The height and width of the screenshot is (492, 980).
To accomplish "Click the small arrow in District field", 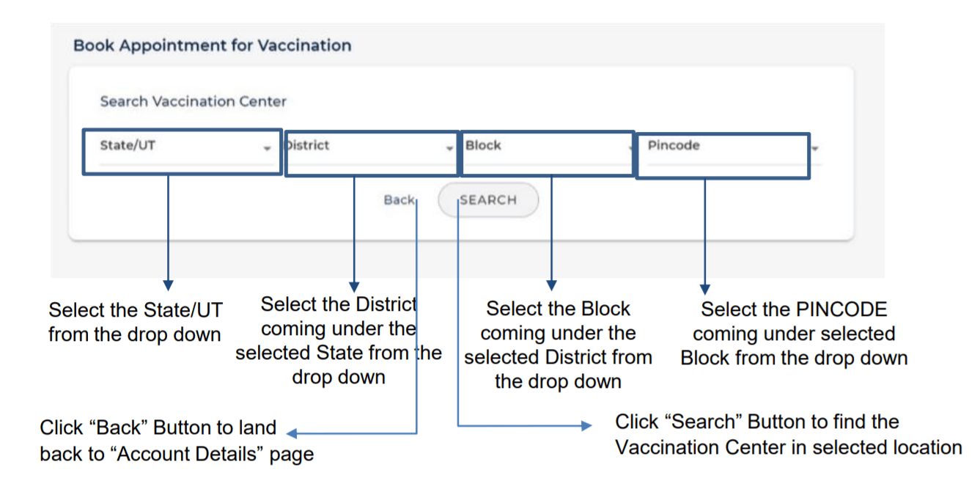I will (449, 149).
